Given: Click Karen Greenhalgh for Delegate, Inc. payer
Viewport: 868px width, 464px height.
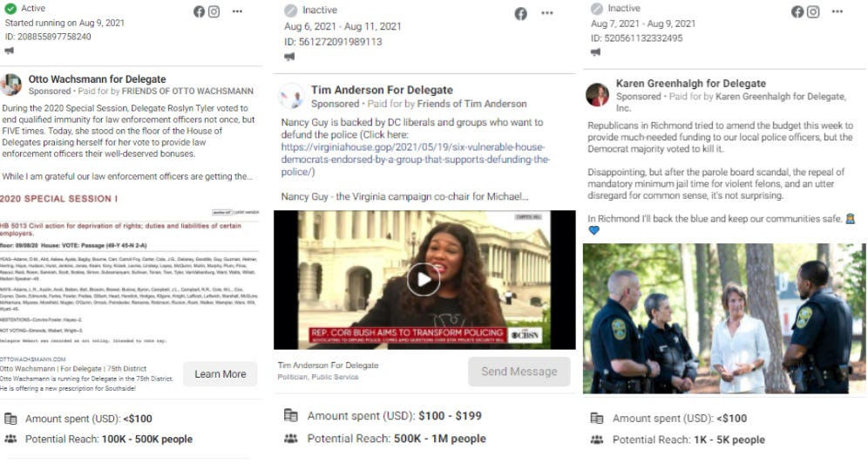Looking at the screenshot, I should tap(731, 102).
